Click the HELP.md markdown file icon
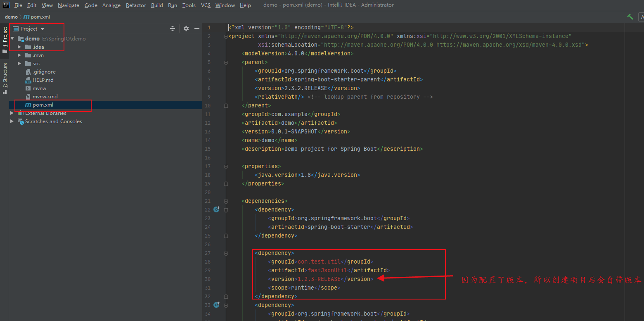Viewport: 644px width, 321px height. 28,80
